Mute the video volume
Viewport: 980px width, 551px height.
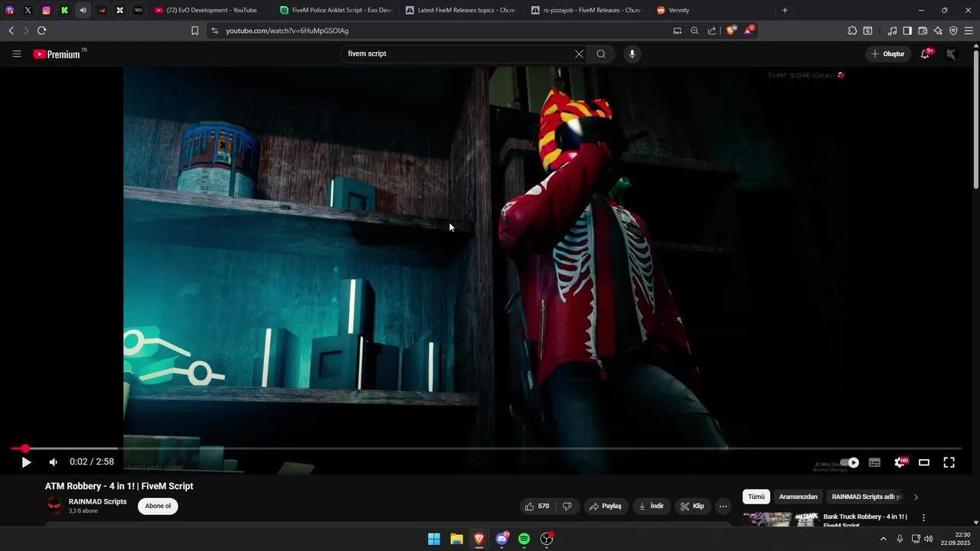(x=54, y=462)
